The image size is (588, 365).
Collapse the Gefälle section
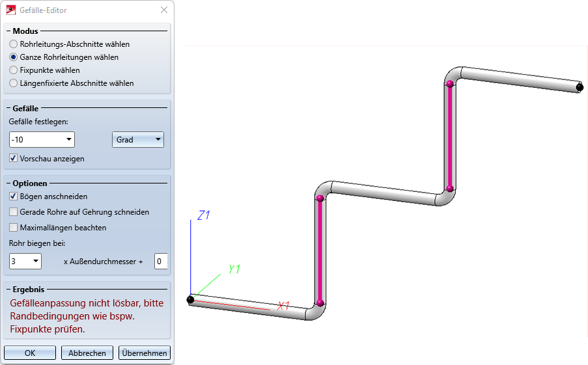tap(8, 108)
